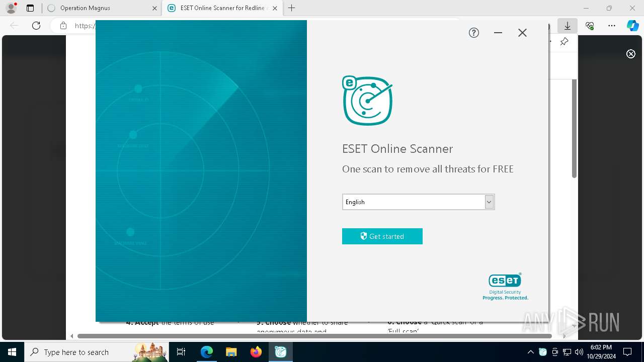This screenshot has height=362, width=644.
Task: Open volume control in system tray
Action: pos(579,352)
